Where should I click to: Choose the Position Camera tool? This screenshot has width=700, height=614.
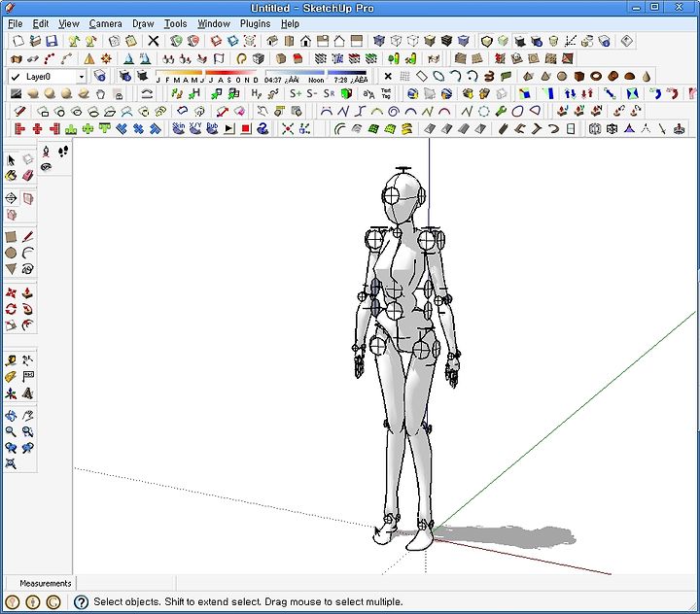pyautogui.click(x=46, y=152)
